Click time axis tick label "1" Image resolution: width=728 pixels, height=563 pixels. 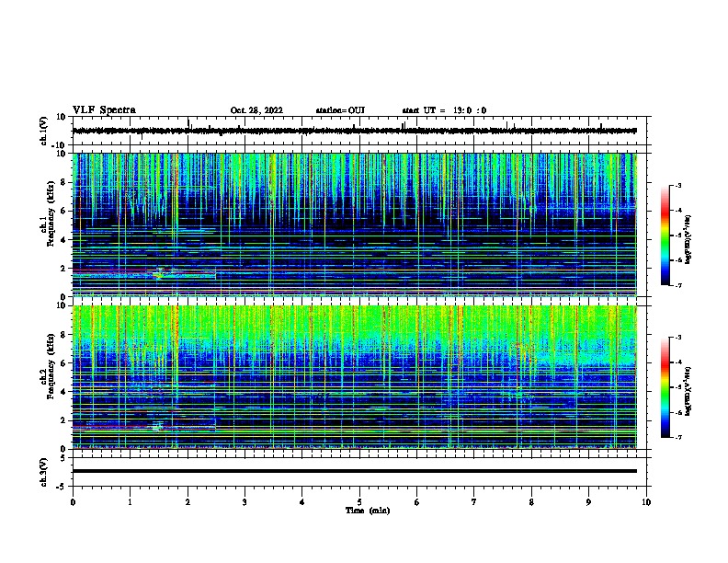click(130, 502)
